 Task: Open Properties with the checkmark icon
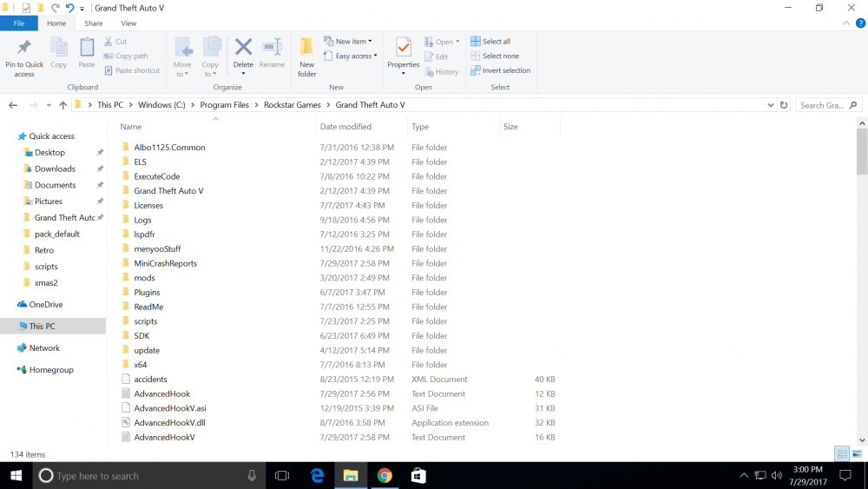[403, 48]
